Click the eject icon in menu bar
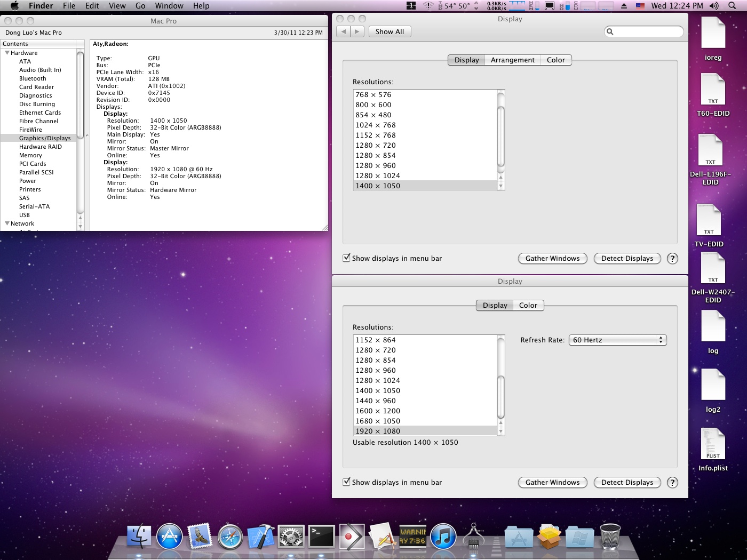Viewport: 747px width, 560px height. pyautogui.click(x=624, y=6)
